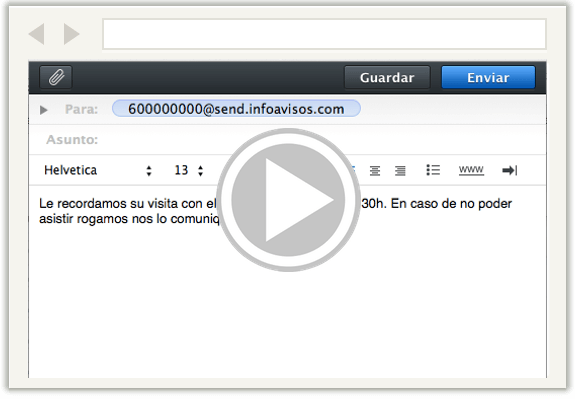The height and width of the screenshot is (399, 575).
Task: Center-align the text
Action: click(375, 171)
